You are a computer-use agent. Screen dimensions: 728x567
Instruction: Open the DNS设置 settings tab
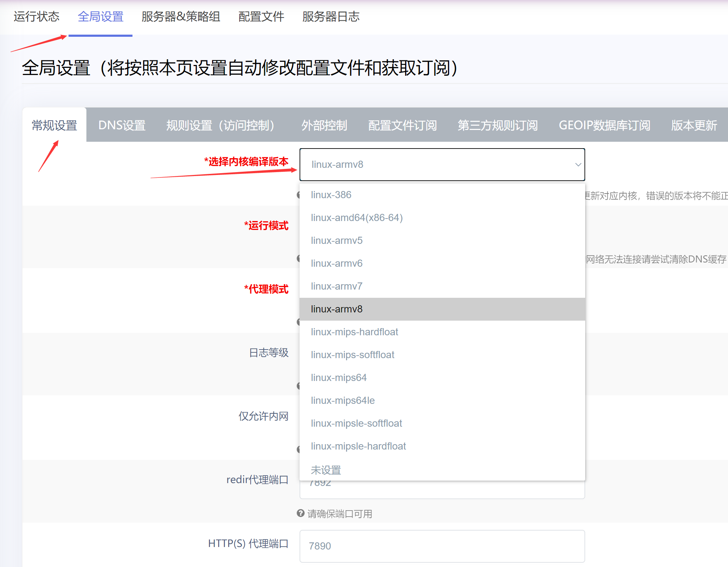point(122,125)
